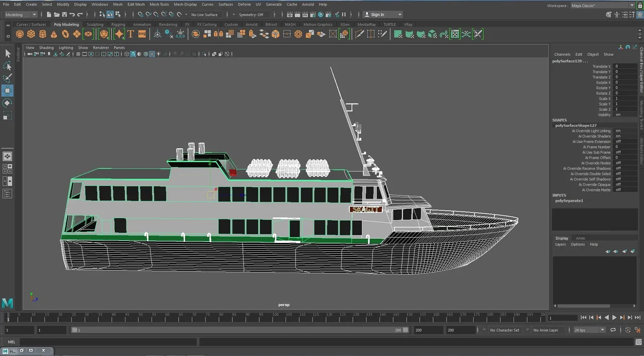Go to the start of the playback range

click(583, 318)
